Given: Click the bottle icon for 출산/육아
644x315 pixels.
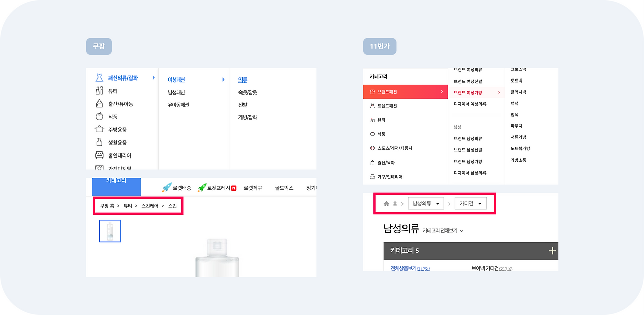Looking at the screenshot, I should pyautogui.click(x=372, y=163).
